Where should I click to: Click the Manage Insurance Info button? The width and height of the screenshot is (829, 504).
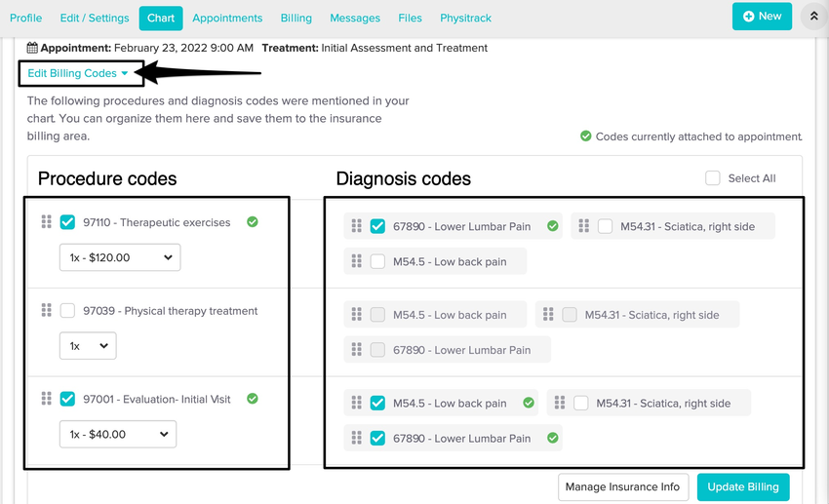tap(624, 487)
